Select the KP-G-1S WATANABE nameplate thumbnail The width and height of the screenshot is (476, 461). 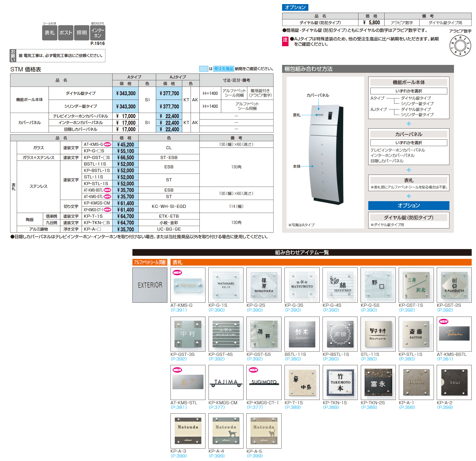coord(226,285)
